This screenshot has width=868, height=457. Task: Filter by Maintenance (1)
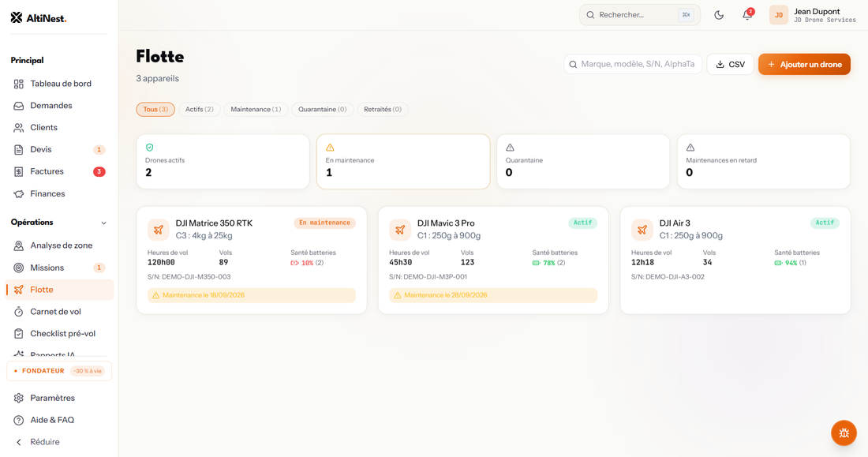[x=256, y=109]
